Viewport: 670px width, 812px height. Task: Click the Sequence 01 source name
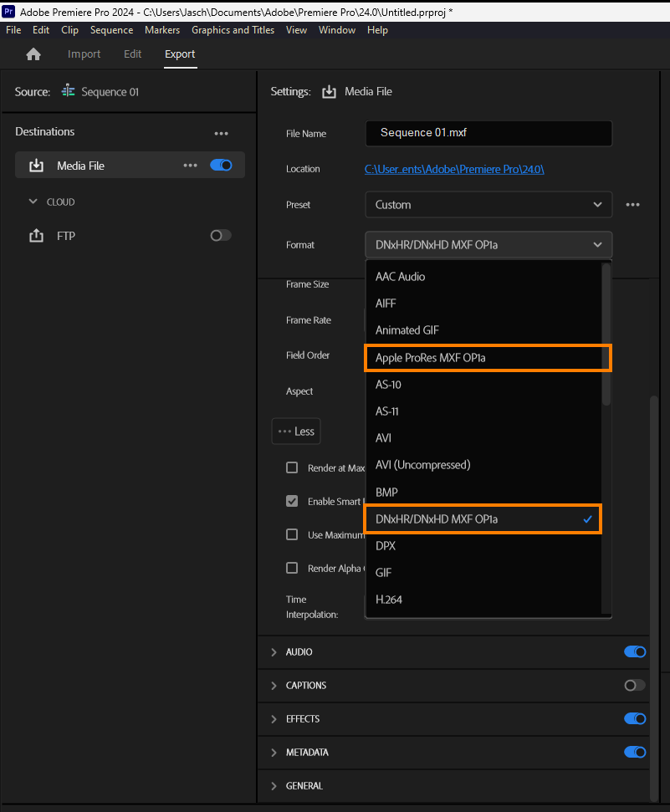click(x=110, y=92)
